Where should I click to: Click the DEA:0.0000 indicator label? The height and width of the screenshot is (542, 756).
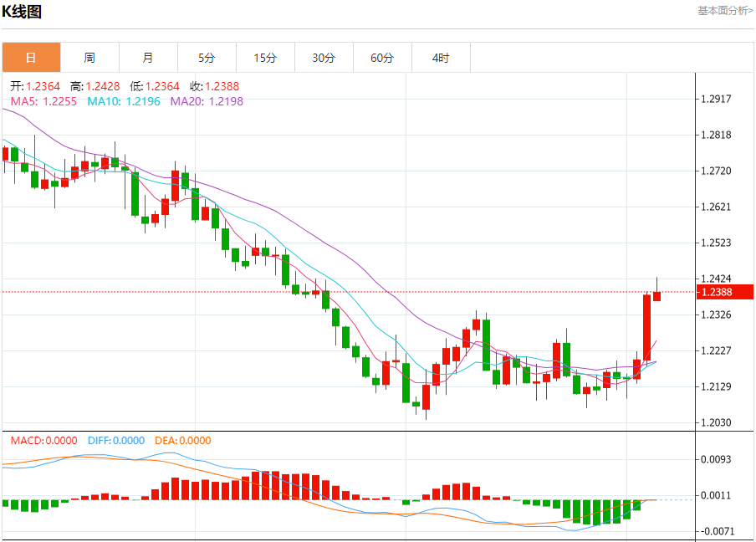click(183, 440)
